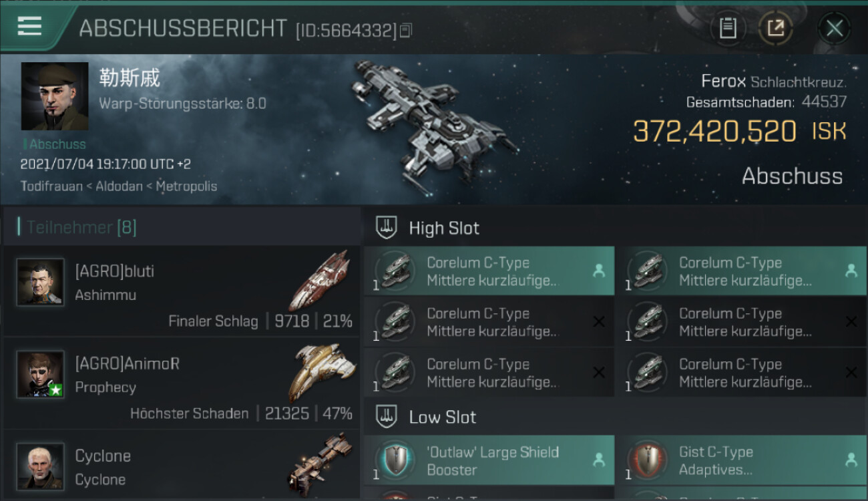Copy the report ID with copy icon
Screen dimensions: 868x501
[x=407, y=30]
